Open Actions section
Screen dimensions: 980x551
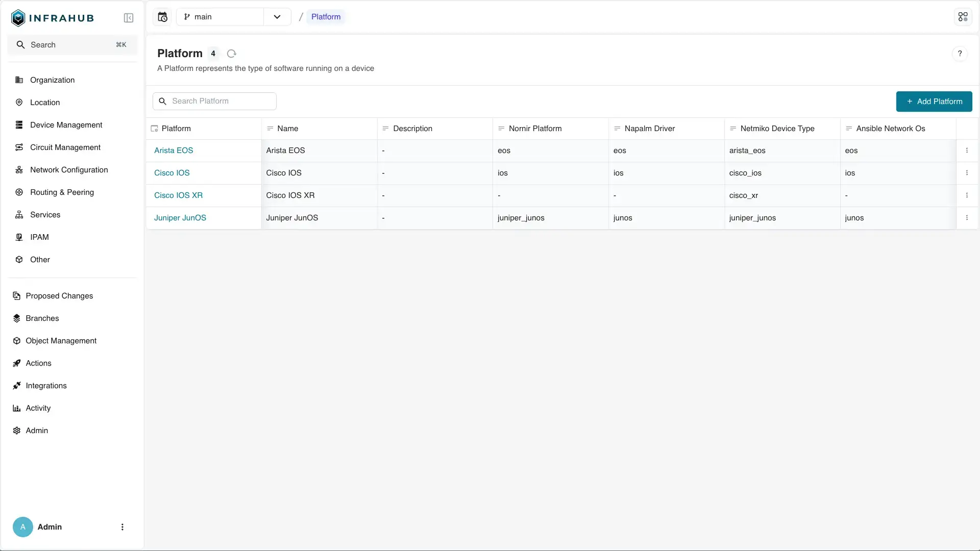tap(72, 363)
